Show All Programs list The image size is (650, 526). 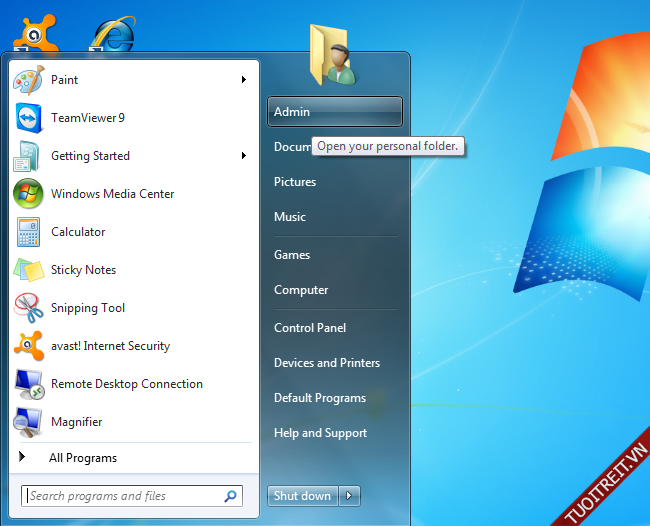[x=82, y=458]
